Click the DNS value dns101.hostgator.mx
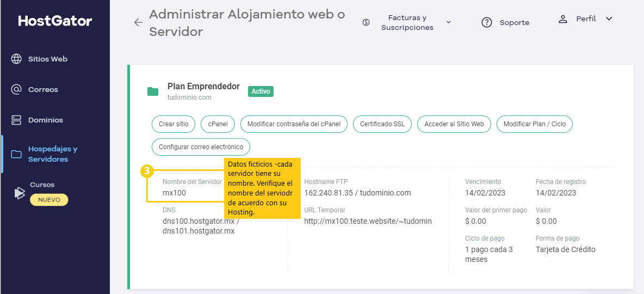 pos(199,231)
